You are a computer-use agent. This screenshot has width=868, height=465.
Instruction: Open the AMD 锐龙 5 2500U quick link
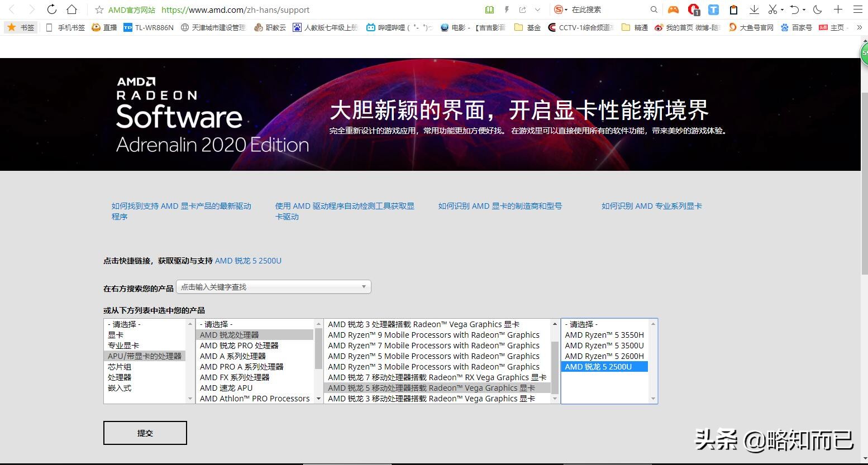coord(248,260)
